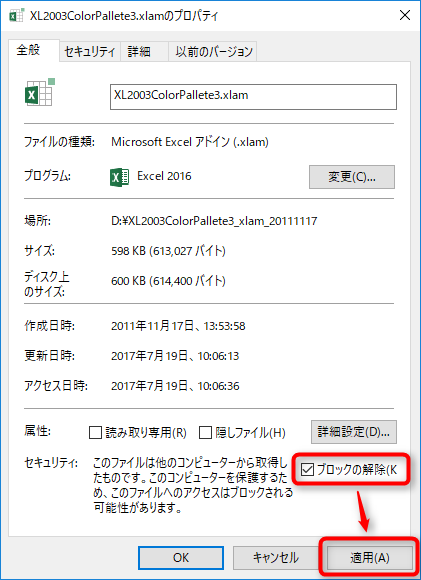This screenshot has width=421, height=580.
Task: Apply changes with 適用(A) button
Action: pos(370,558)
